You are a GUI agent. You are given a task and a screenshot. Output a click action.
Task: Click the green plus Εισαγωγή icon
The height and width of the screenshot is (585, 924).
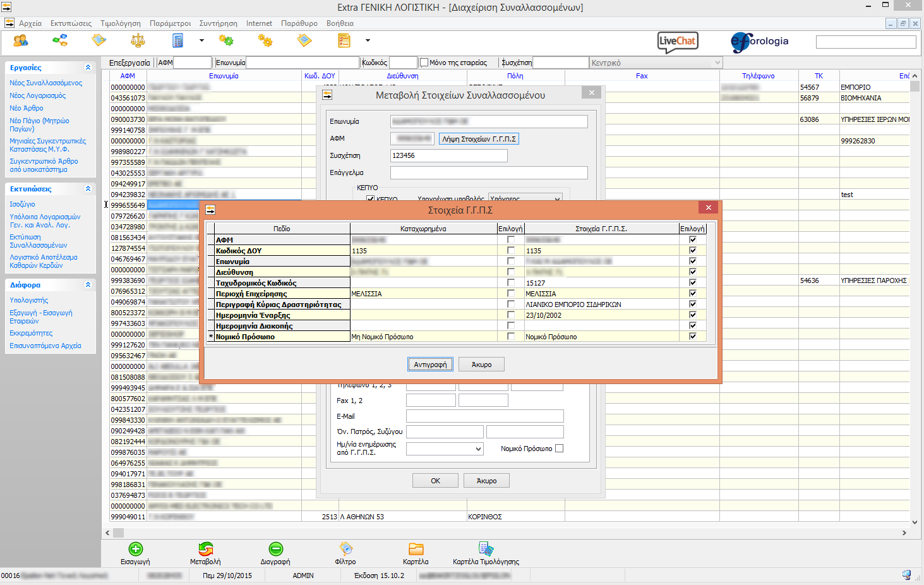[135, 549]
